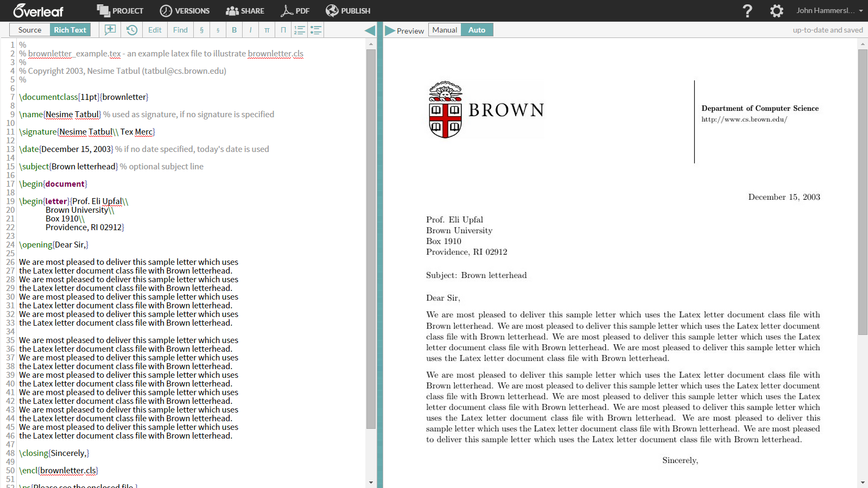The height and width of the screenshot is (488, 868).
Task: Click the Find button
Action: click(180, 30)
